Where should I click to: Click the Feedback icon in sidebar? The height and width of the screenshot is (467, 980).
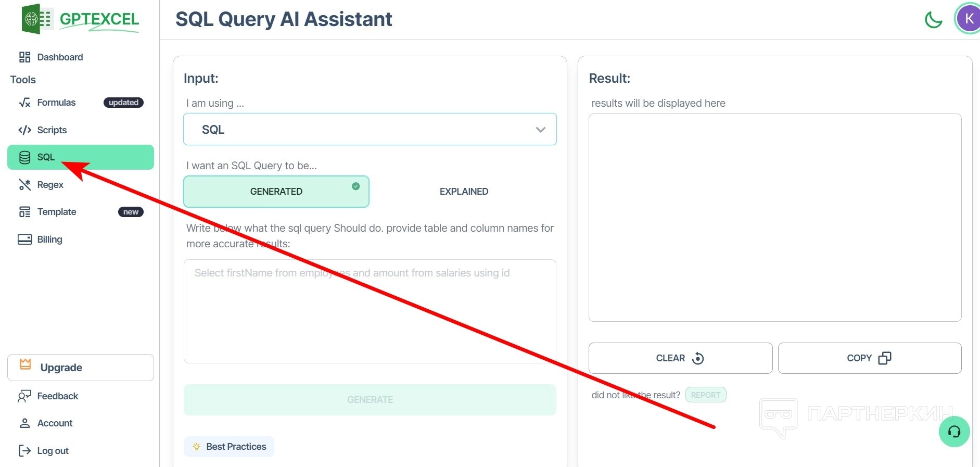(24, 396)
